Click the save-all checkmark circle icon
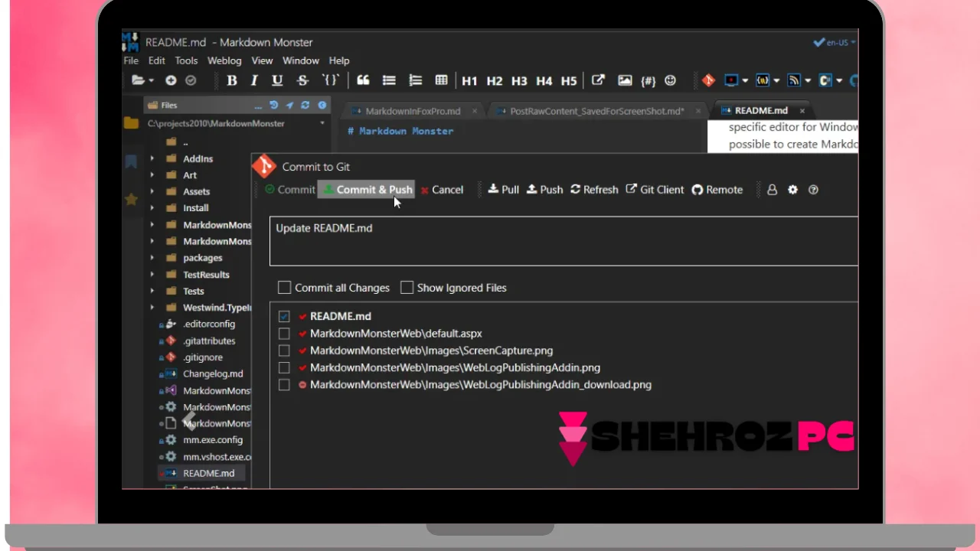 tap(191, 80)
